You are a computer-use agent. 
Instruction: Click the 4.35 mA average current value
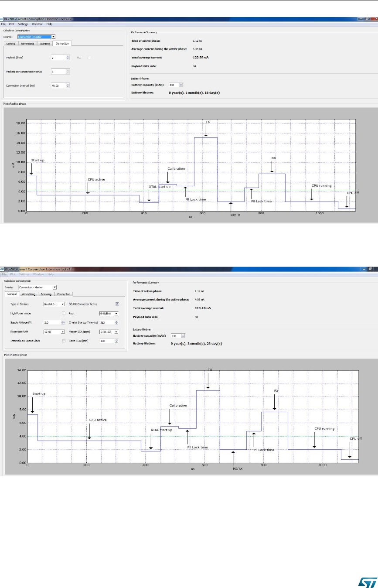[197, 49]
